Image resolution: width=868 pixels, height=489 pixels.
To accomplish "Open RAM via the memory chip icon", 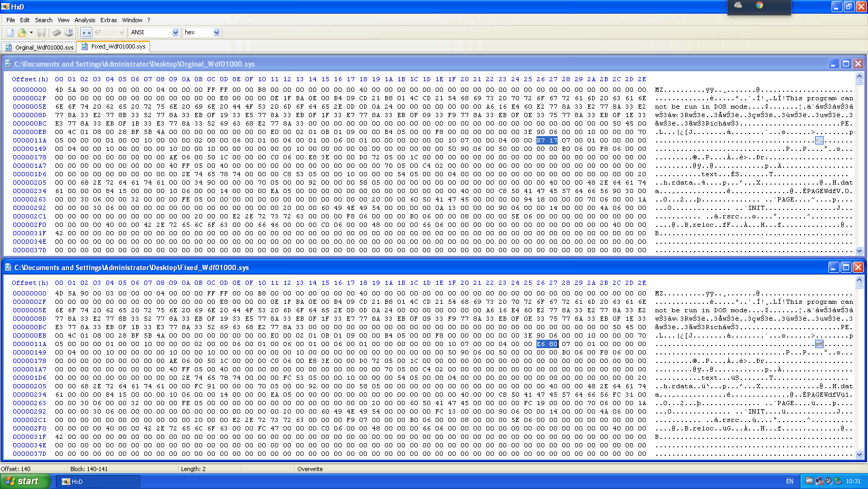I will pos(56,33).
